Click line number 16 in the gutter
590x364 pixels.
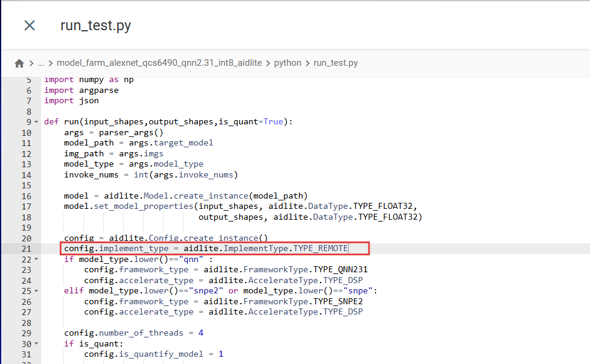click(x=27, y=196)
